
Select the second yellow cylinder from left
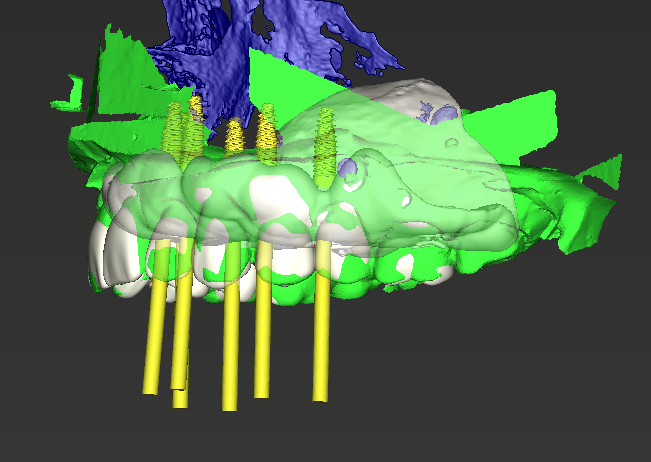pyautogui.click(x=182, y=350)
